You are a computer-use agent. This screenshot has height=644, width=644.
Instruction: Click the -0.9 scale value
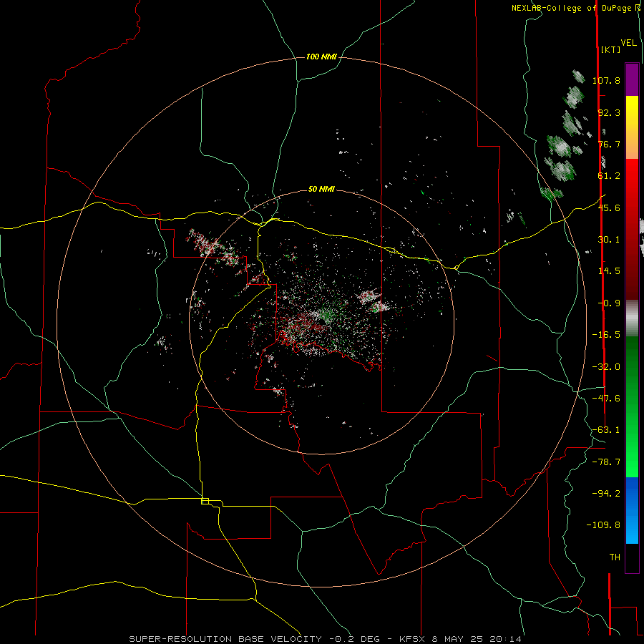click(609, 303)
